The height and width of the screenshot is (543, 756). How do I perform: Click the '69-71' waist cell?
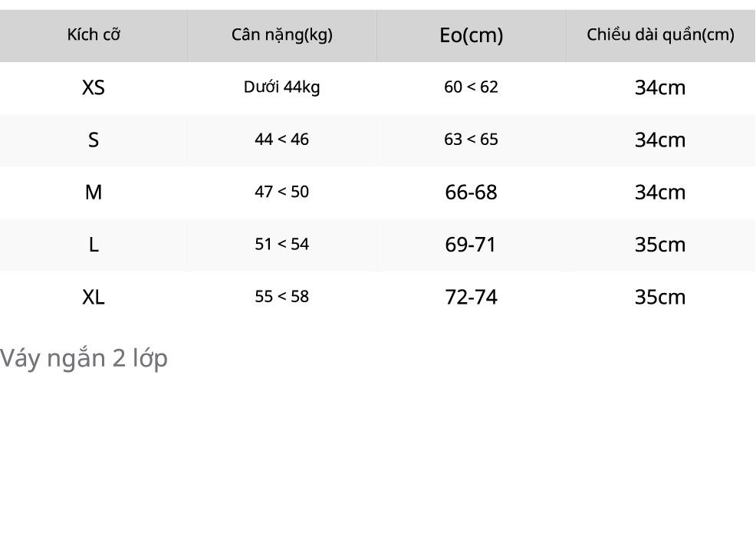471,245
